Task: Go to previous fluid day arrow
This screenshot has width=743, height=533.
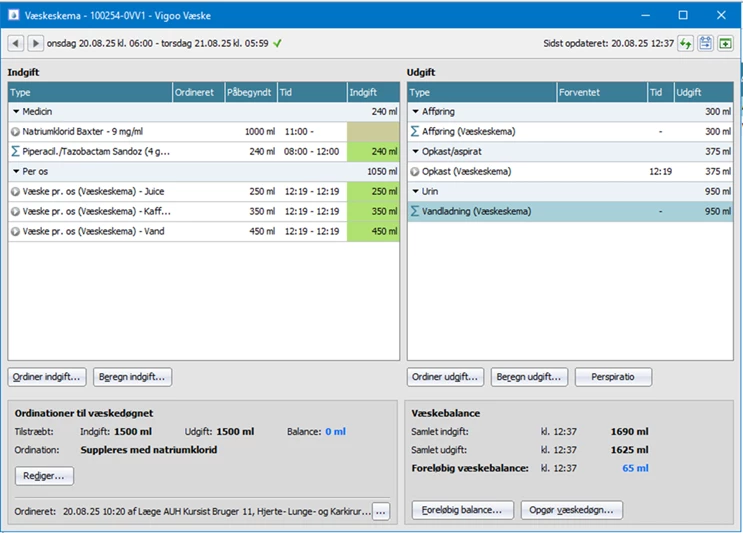Action: [x=16, y=43]
